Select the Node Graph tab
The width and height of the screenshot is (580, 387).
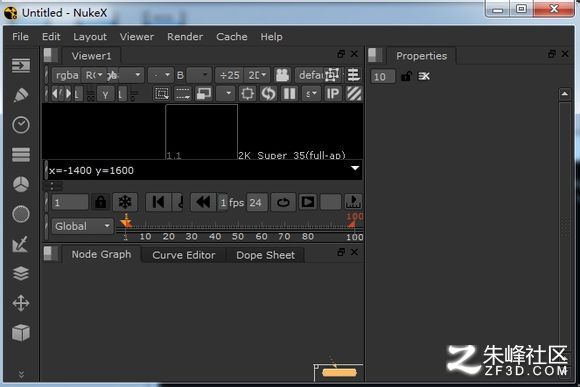click(x=101, y=254)
